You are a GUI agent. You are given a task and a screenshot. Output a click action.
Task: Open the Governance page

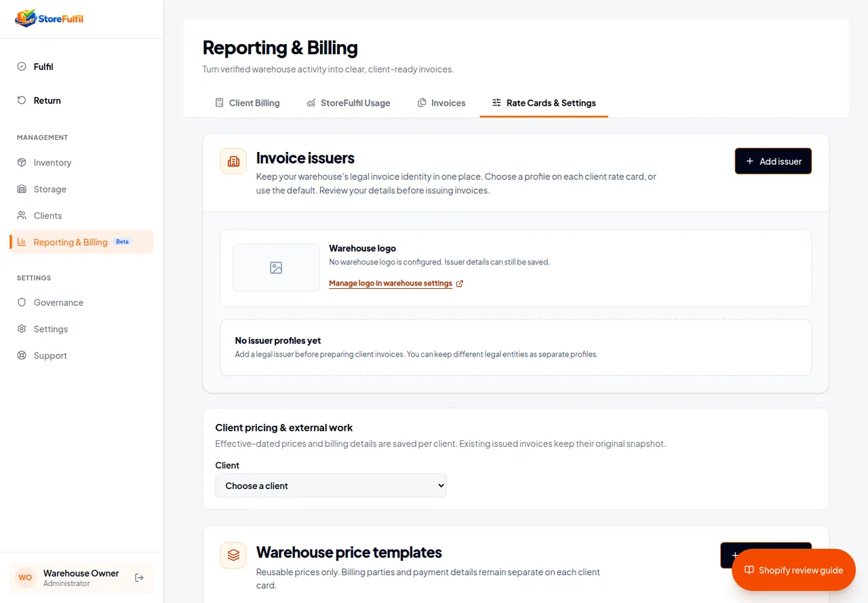[x=81, y=303]
